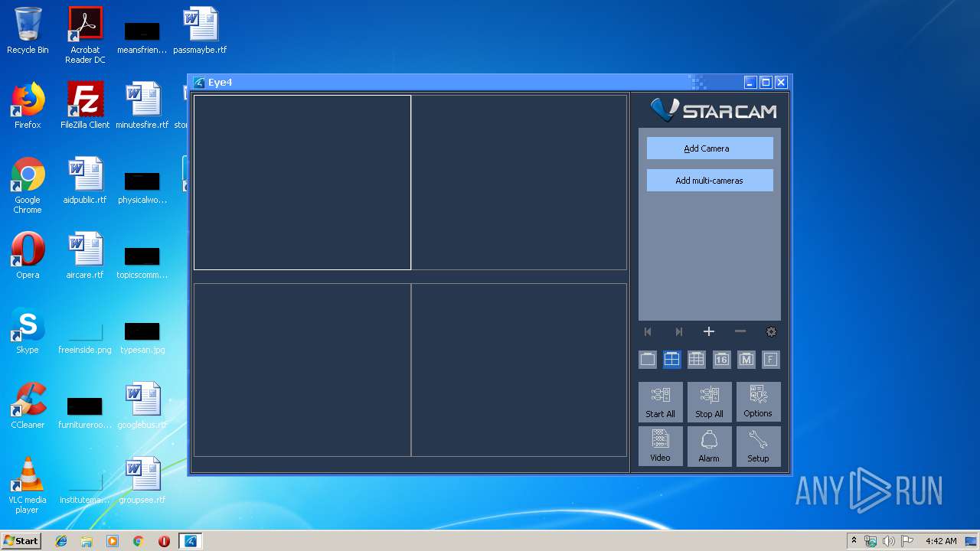The height and width of the screenshot is (551, 980).
Task: Click Stop All cameras
Action: tap(709, 402)
